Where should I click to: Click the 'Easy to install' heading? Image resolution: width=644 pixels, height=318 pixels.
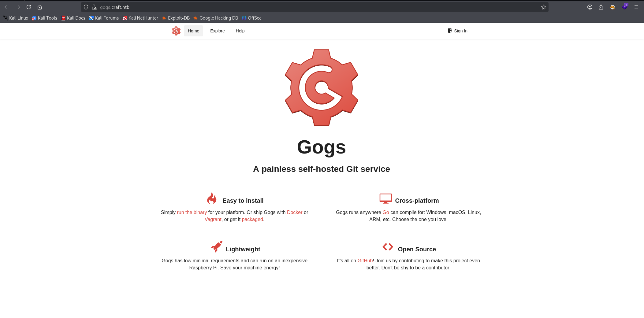[243, 201]
